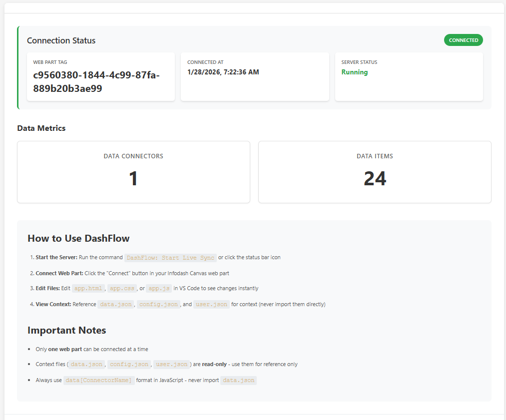Click the Data Metrics section title

(41, 128)
